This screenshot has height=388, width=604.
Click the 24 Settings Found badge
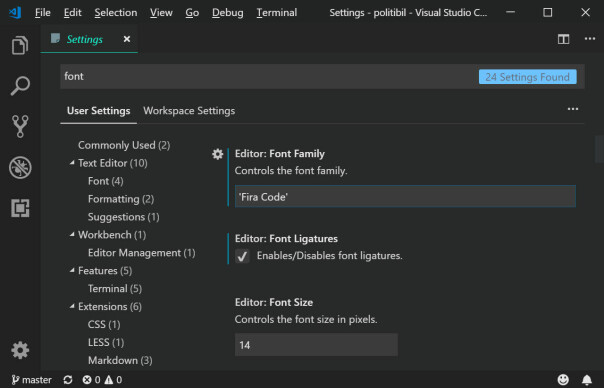click(527, 77)
